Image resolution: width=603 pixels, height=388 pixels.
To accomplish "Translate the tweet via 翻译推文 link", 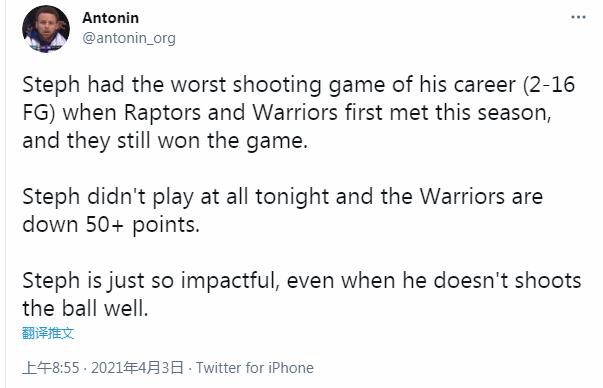I will [48, 333].
